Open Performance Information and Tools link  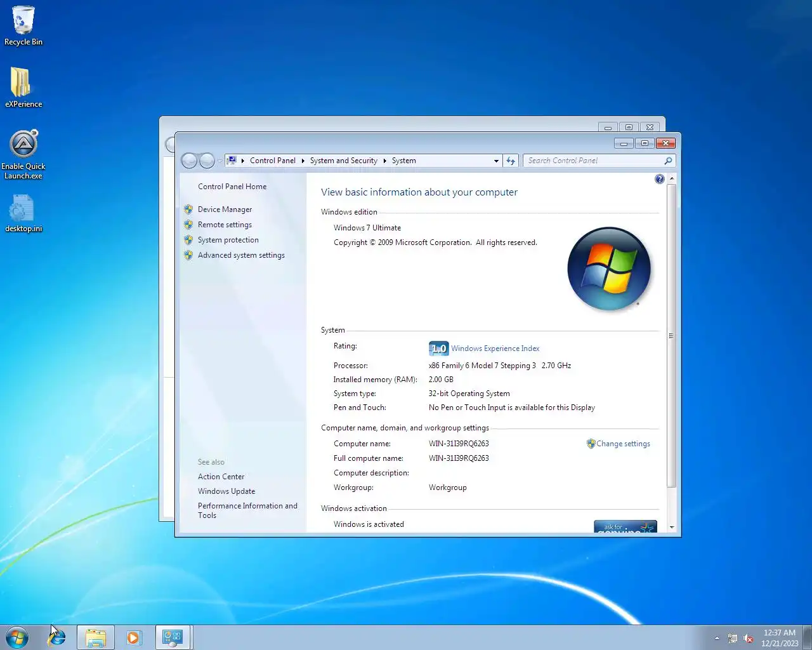pyautogui.click(x=247, y=510)
